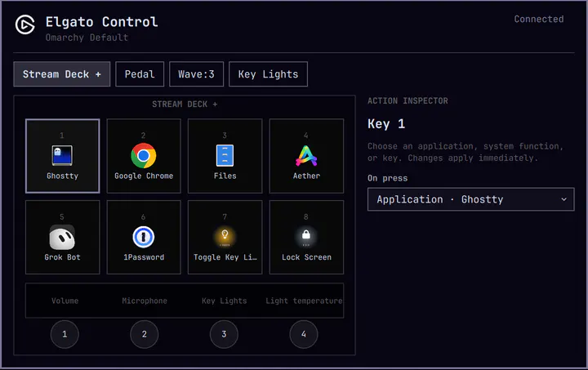Click the Volume touch strip label
The width and height of the screenshot is (588, 370).
[x=65, y=301]
